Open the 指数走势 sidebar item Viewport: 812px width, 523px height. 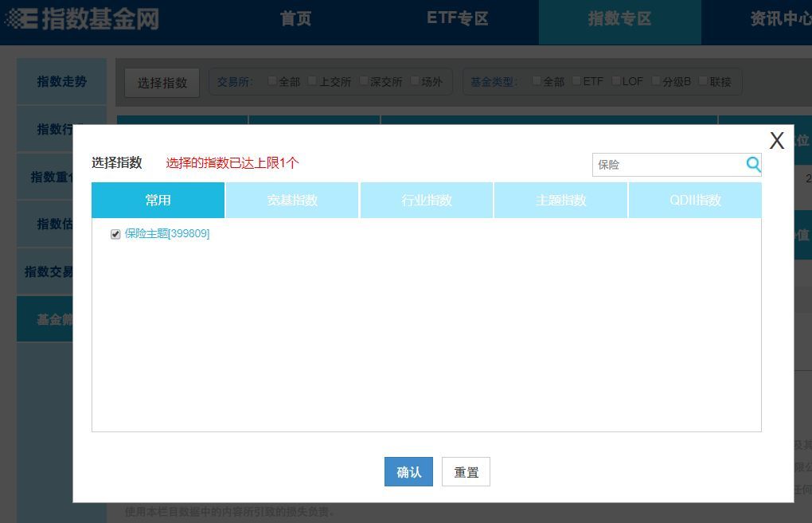click(61, 81)
